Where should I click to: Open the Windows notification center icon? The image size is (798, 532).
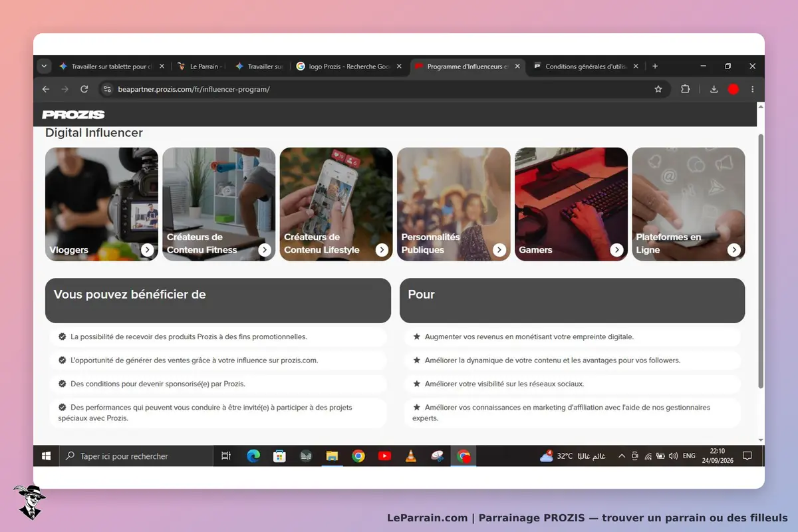[x=747, y=456]
